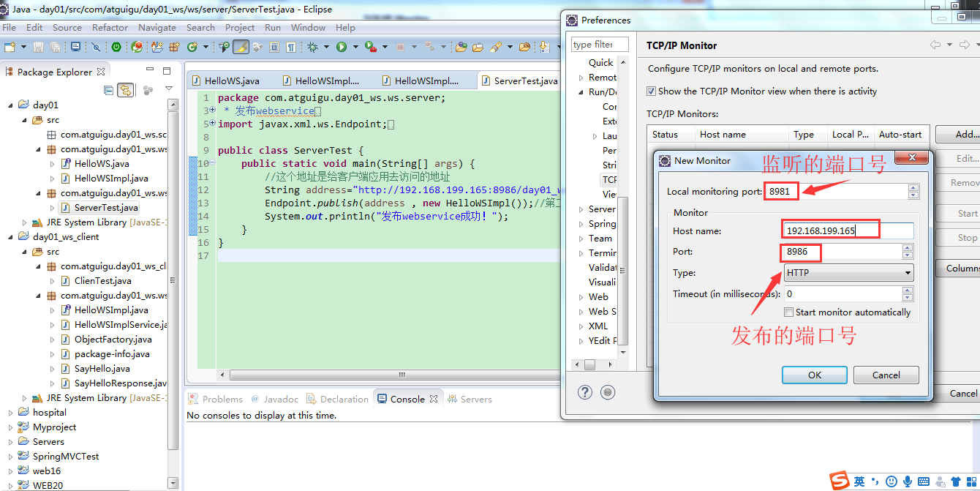Screen dimensions: 980x491
Task: Toggle Block Selection Mode icon
Action: click(x=274, y=47)
